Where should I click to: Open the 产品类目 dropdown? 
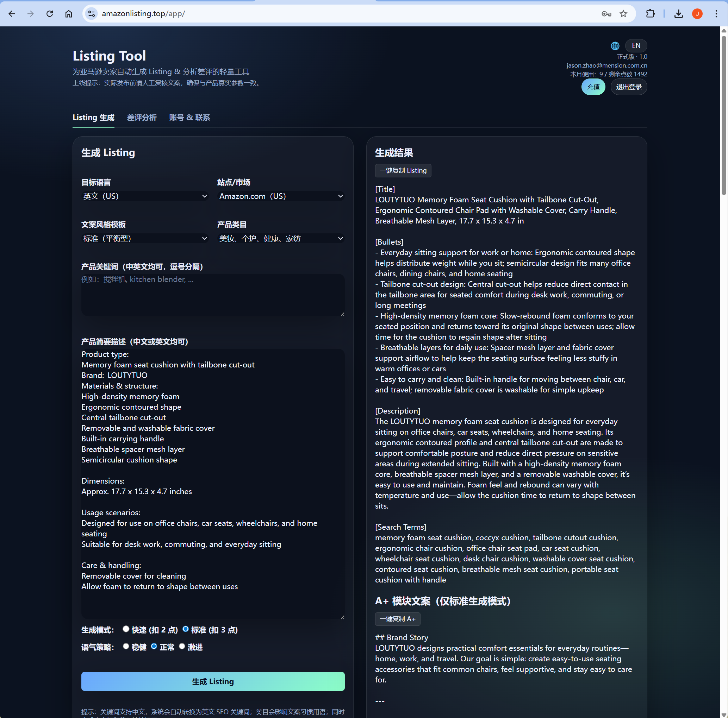[x=281, y=238]
